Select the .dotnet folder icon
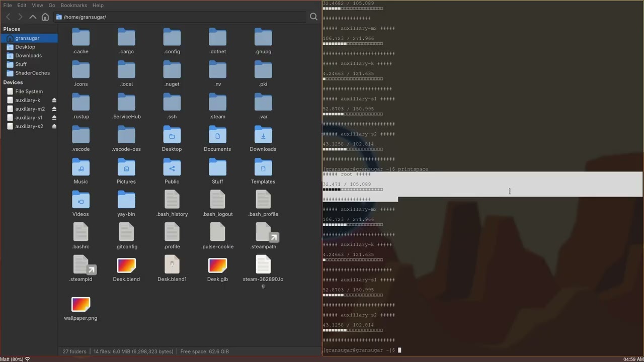Image resolution: width=644 pixels, height=362 pixels. click(x=217, y=38)
